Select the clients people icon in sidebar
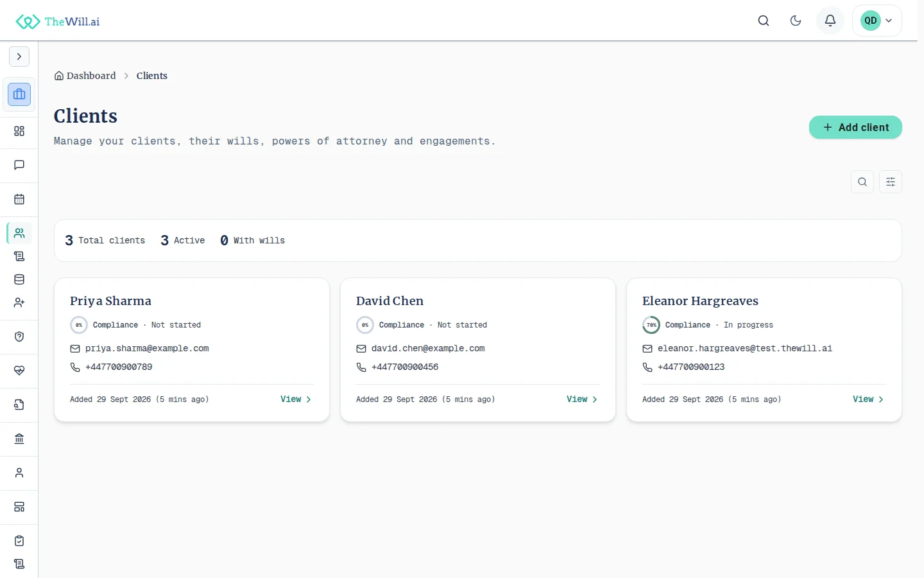 click(19, 233)
